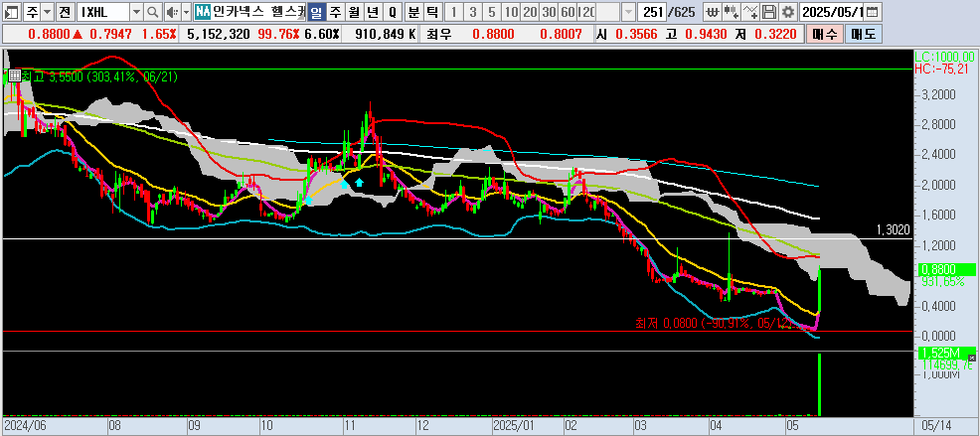
Task: Click the small grid icon beside 최고 label
Action: pyautogui.click(x=14, y=76)
